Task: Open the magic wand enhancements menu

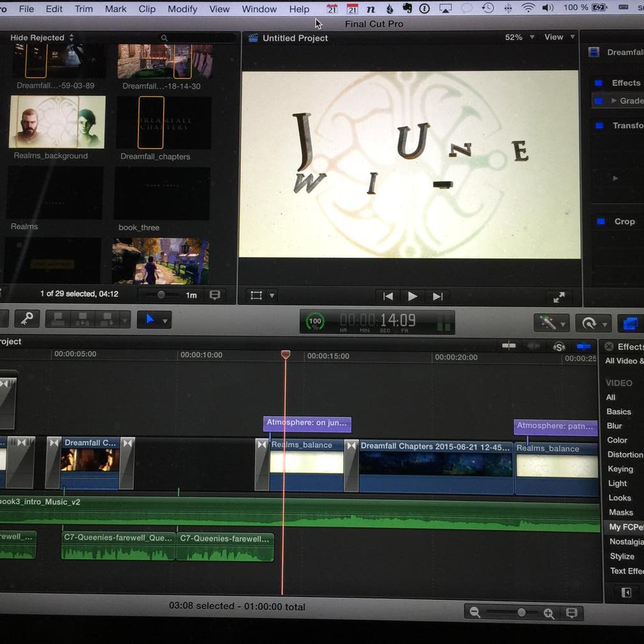Action: [551, 323]
